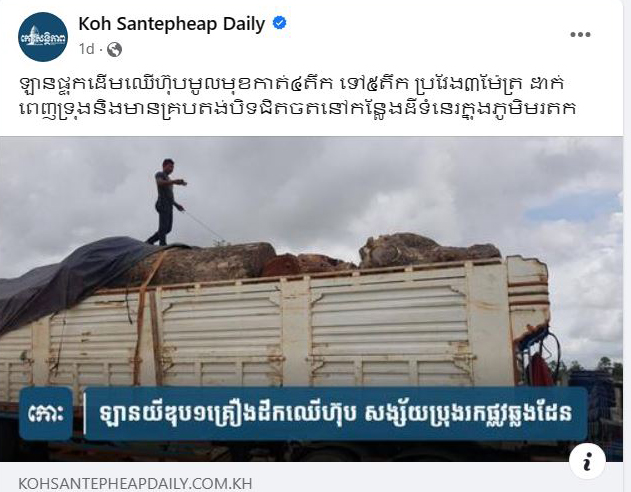This screenshot has height=492, width=631.
Task: Click the first line of Khmer caption
Action: click(x=292, y=84)
